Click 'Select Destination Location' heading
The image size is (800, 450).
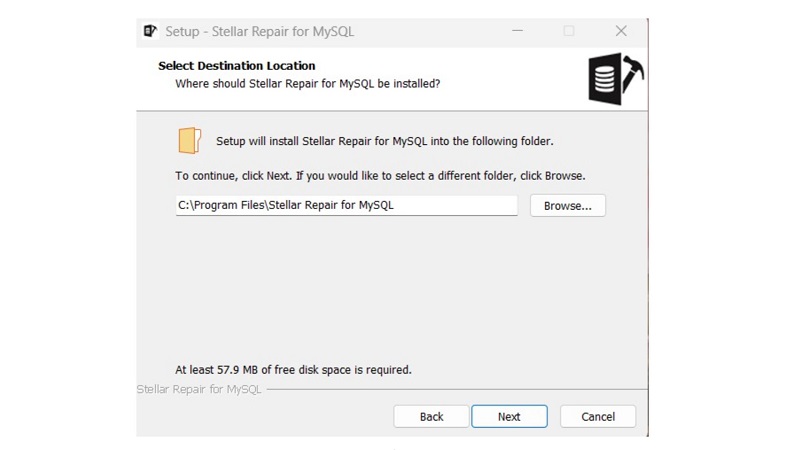[237, 66]
